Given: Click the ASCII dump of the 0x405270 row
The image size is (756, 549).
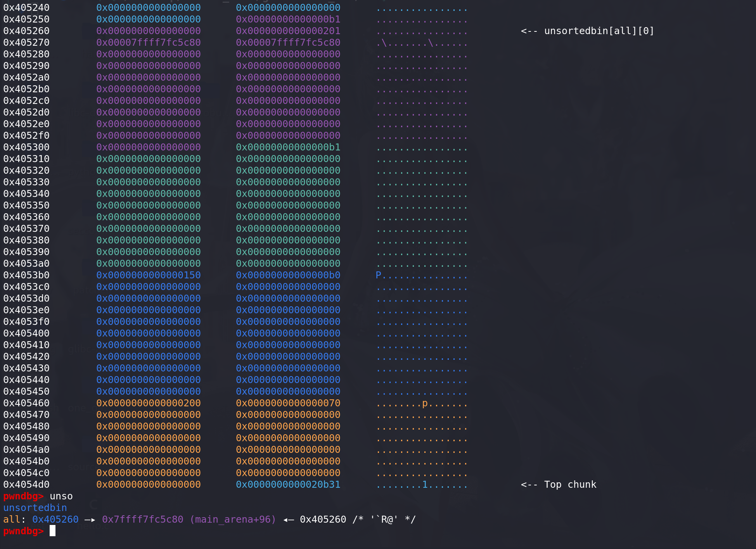Looking at the screenshot, I should (422, 43).
